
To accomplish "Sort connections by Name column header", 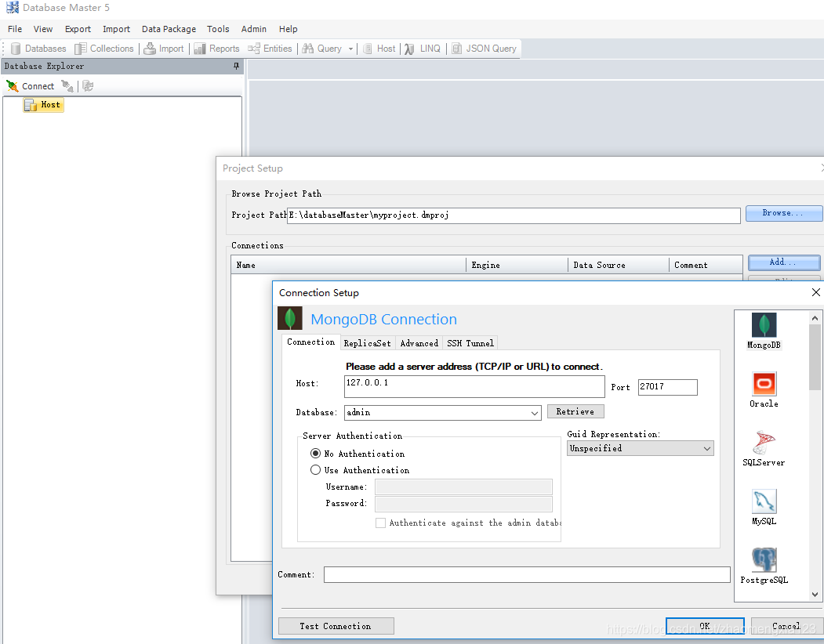I will [348, 266].
